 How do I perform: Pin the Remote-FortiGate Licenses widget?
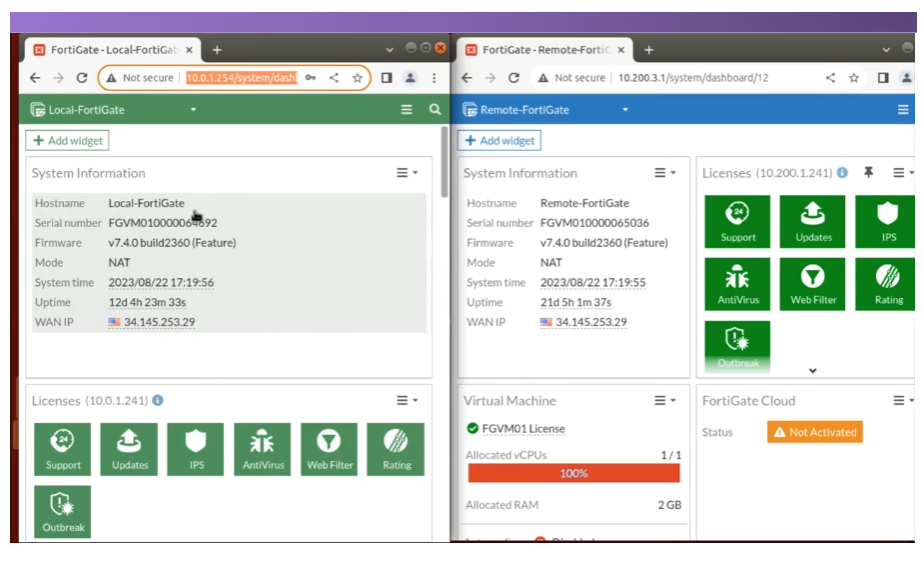point(868,173)
